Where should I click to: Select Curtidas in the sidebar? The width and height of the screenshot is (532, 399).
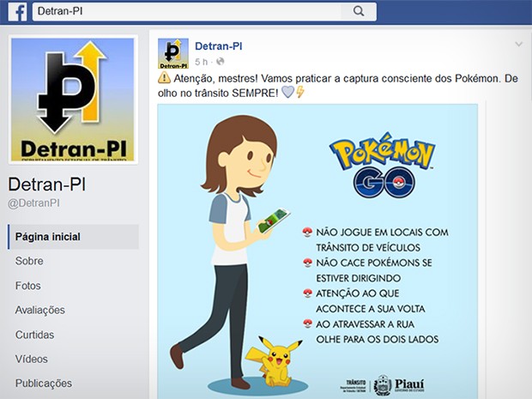click(34, 335)
